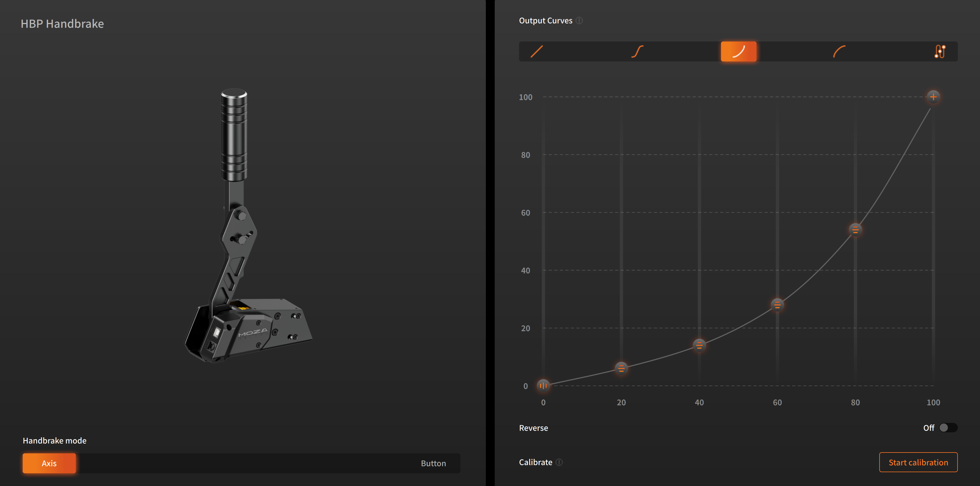
Task: Click the curve handle at input 40
Action: point(699,345)
